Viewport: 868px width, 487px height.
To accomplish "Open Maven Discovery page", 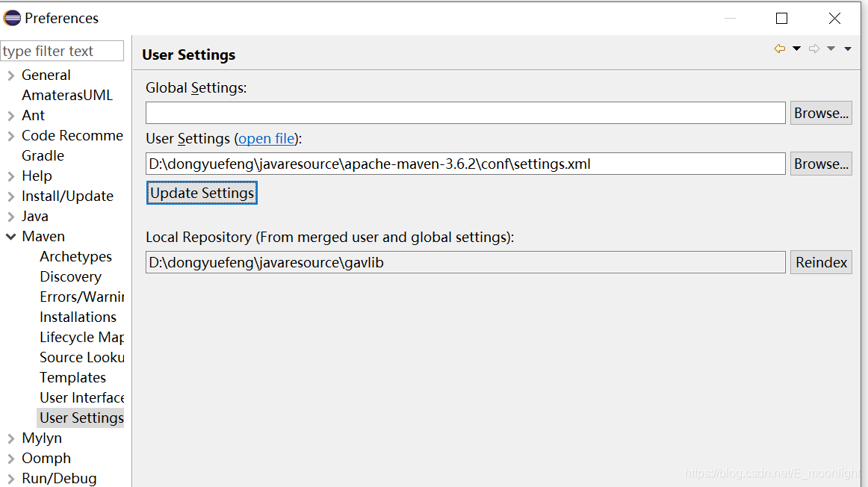I will point(70,276).
